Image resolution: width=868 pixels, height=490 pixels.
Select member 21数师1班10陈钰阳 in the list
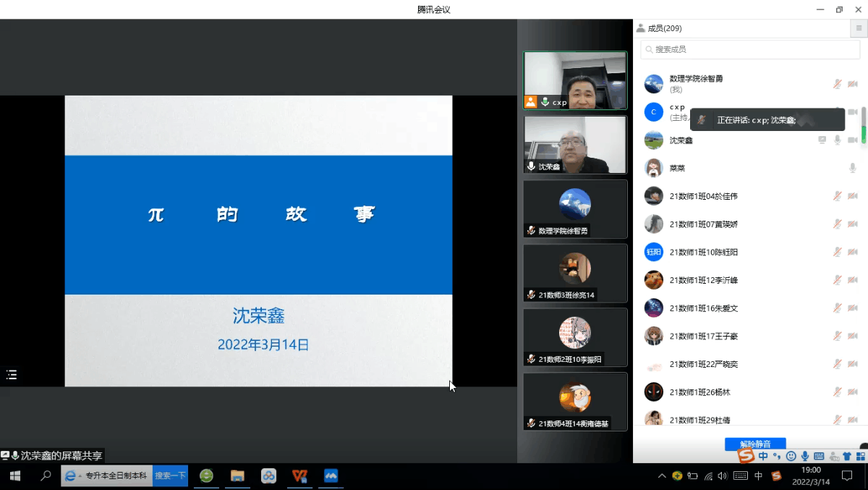pyautogui.click(x=703, y=252)
